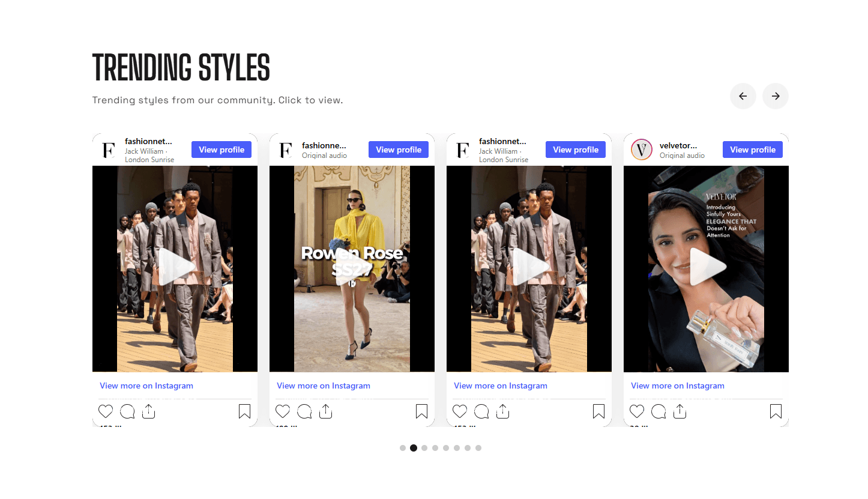Select the active second pagination dot
The width and height of the screenshot is (868, 499).
click(414, 448)
